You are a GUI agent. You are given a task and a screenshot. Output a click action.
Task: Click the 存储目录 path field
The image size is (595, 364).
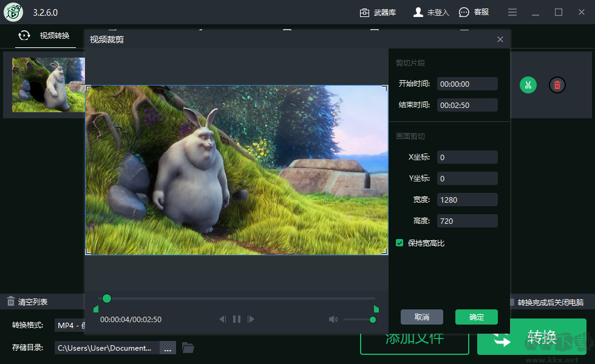[x=107, y=348]
